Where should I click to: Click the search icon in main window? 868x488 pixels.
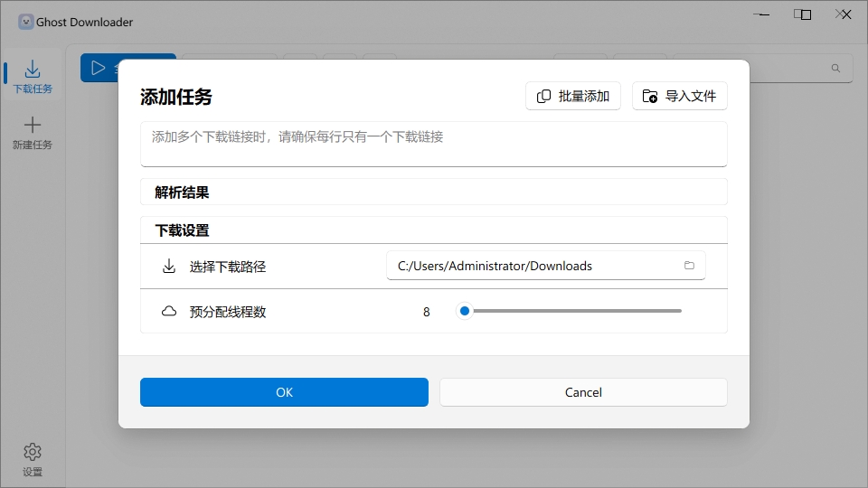point(835,68)
